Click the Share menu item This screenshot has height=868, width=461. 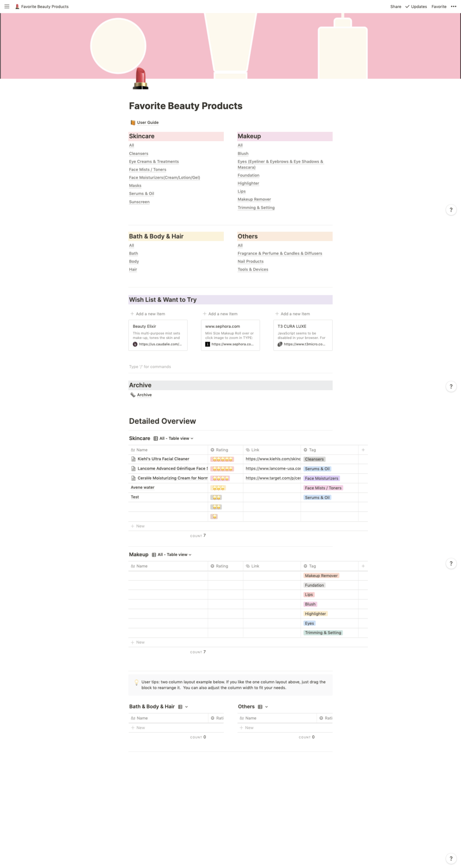click(395, 6)
